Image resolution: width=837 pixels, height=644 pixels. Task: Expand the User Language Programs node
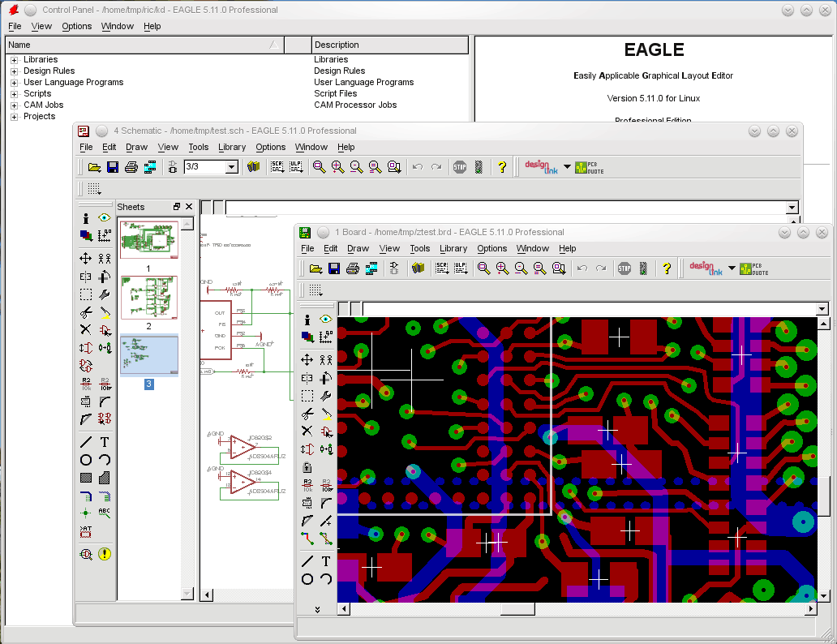[x=14, y=83]
